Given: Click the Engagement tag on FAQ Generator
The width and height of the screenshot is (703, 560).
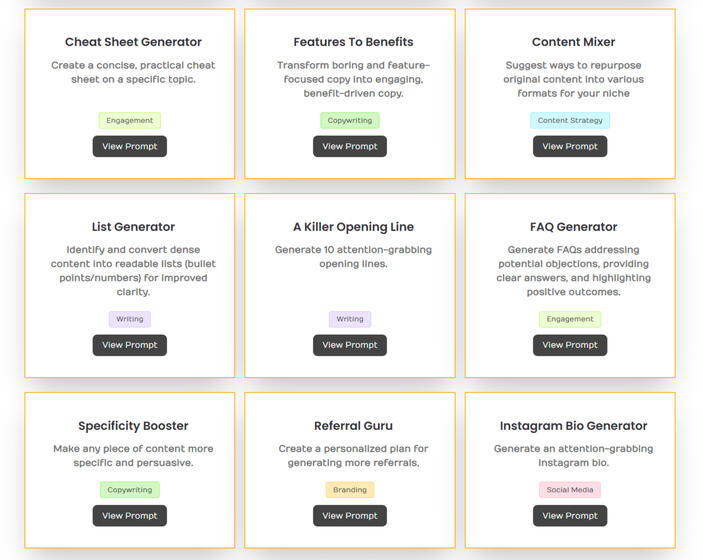Looking at the screenshot, I should (570, 319).
